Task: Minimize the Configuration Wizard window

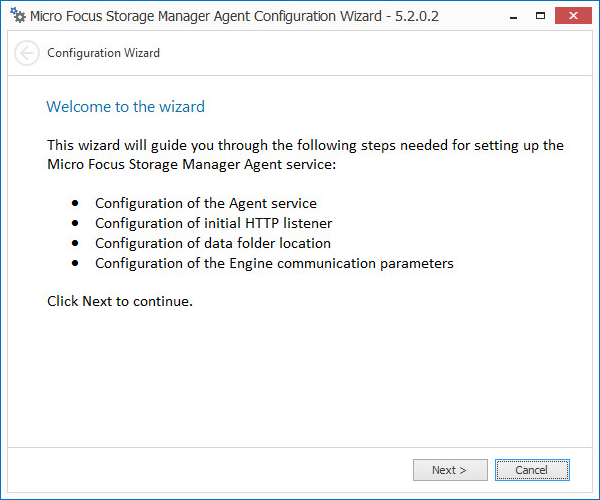Action: tap(511, 16)
